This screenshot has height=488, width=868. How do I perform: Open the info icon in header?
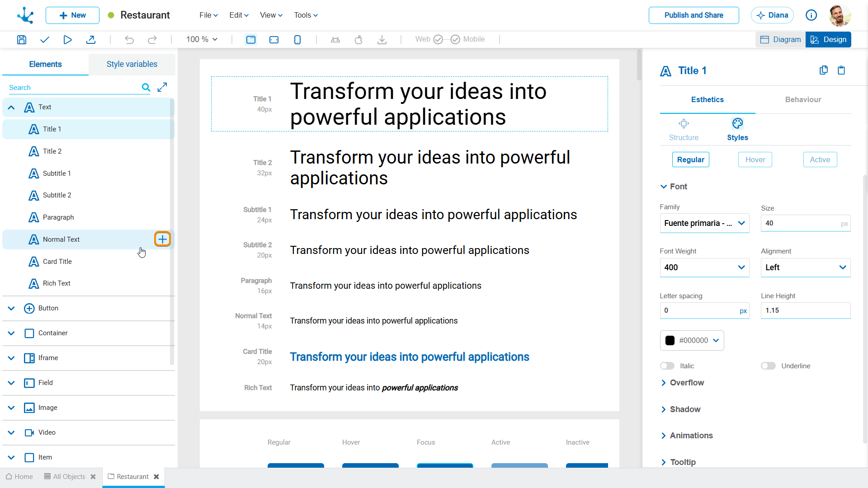click(811, 15)
